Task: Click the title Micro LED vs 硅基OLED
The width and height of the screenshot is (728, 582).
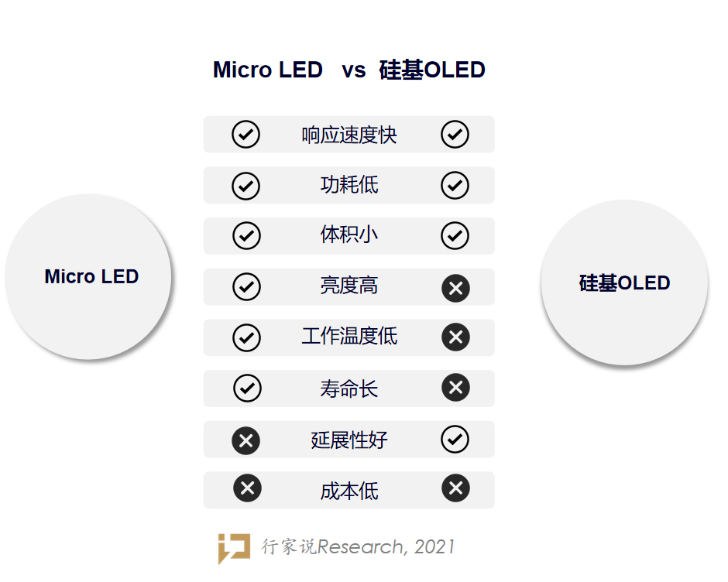Action: coord(349,70)
